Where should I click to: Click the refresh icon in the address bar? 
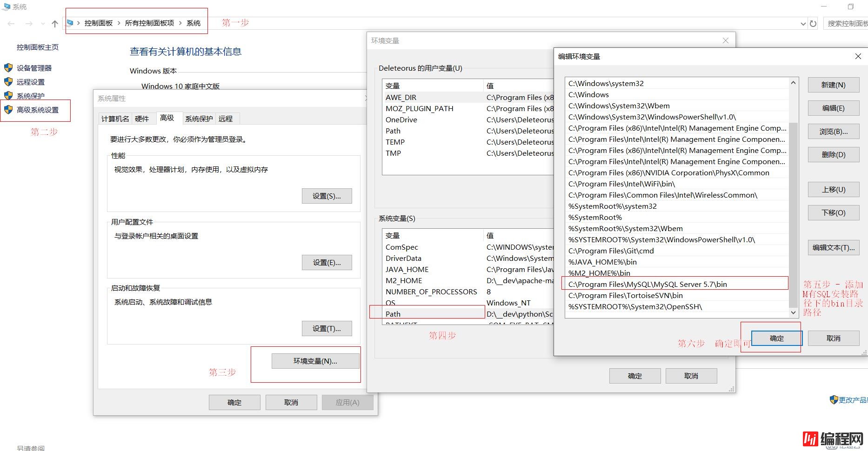[x=813, y=23]
